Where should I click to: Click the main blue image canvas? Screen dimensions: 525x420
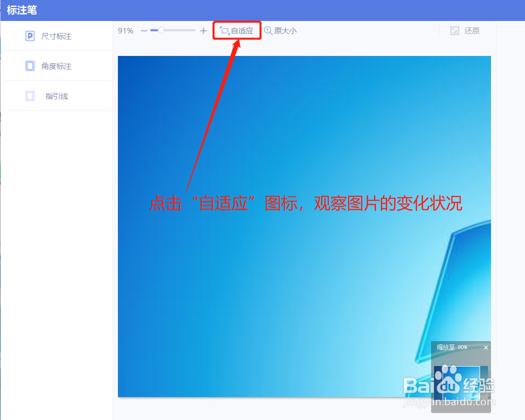pos(304,226)
